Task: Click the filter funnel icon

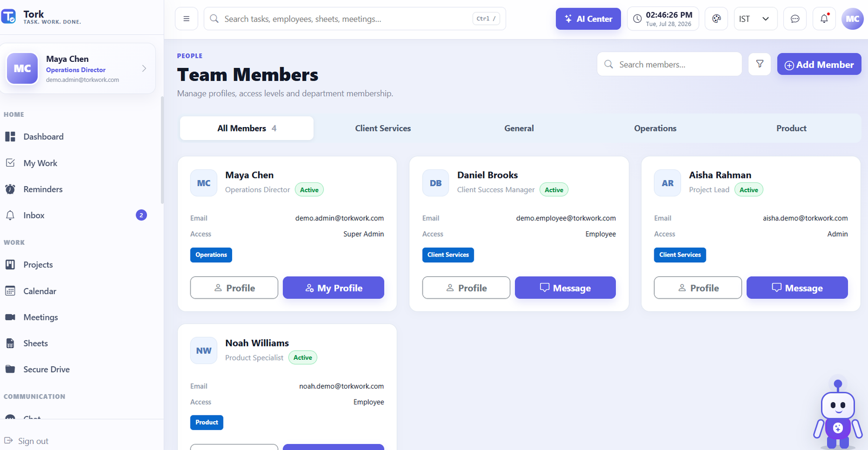Action: point(759,64)
